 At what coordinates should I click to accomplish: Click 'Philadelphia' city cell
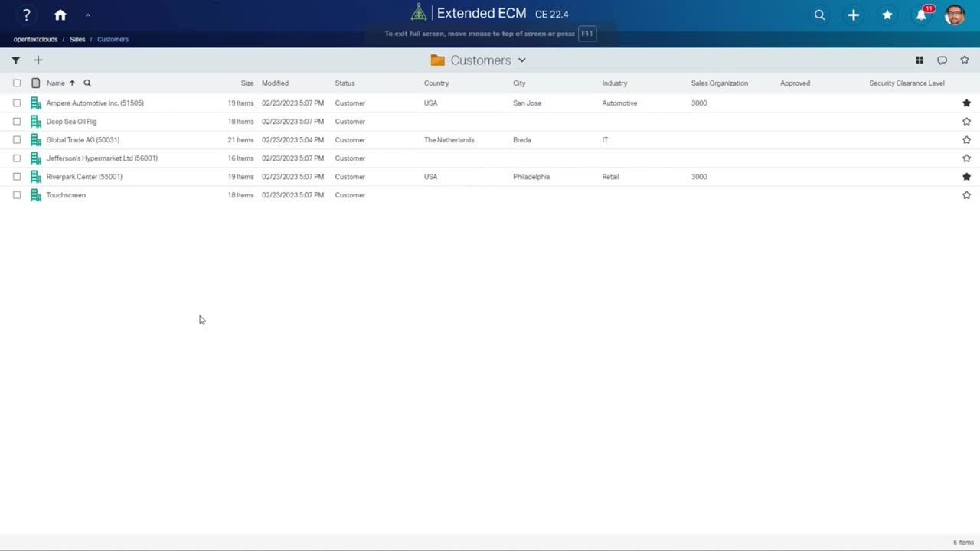[x=531, y=177]
